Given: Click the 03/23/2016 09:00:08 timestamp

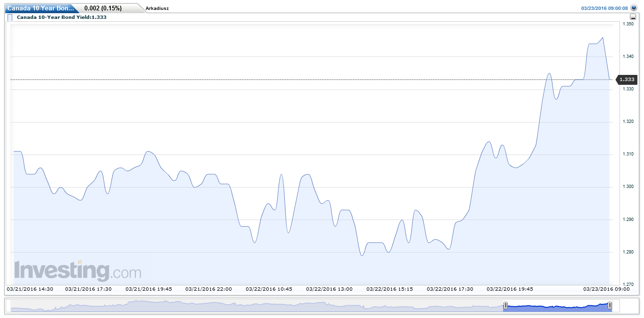Looking at the screenshot, I should pyautogui.click(x=604, y=8).
